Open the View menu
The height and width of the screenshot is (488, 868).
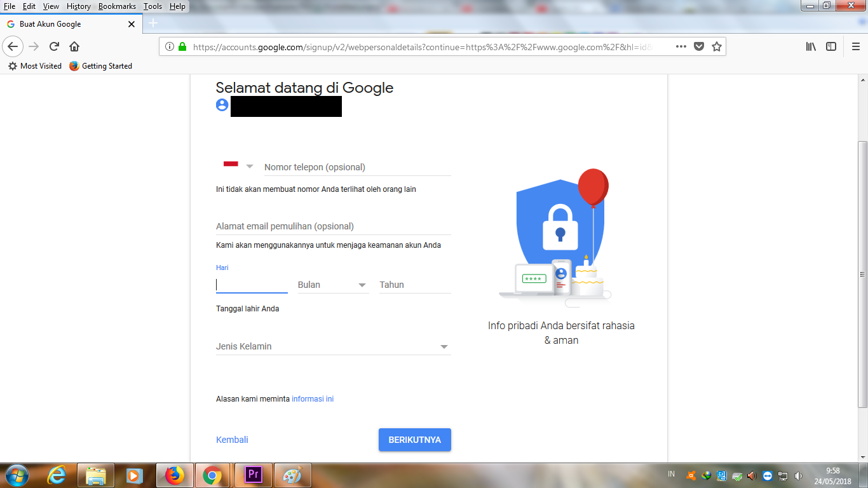[51, 6]
